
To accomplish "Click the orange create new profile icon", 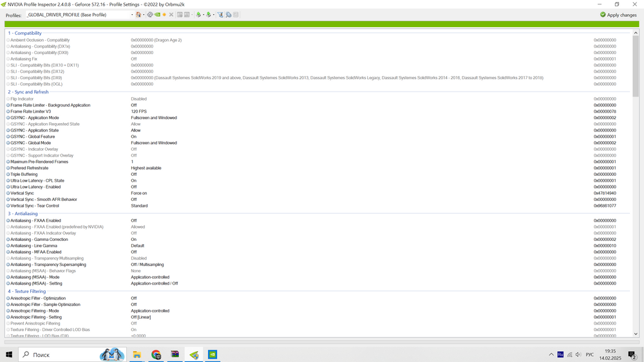I will pyautogui.click(x=164, y=15).
